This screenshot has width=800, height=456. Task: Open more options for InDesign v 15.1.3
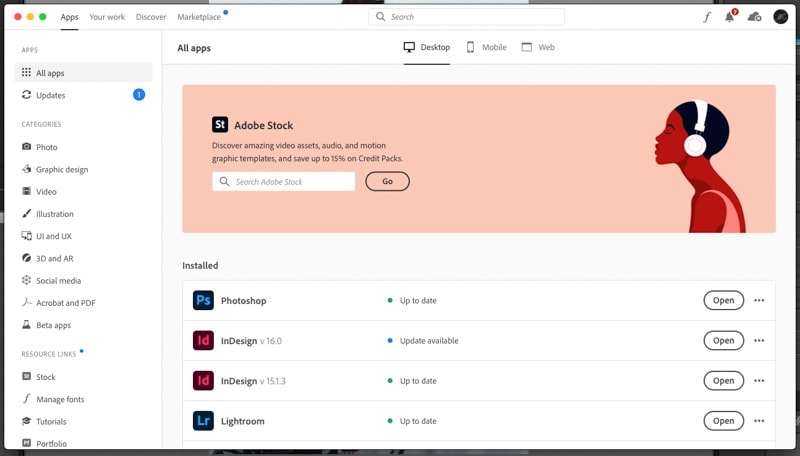coord(759,381)
